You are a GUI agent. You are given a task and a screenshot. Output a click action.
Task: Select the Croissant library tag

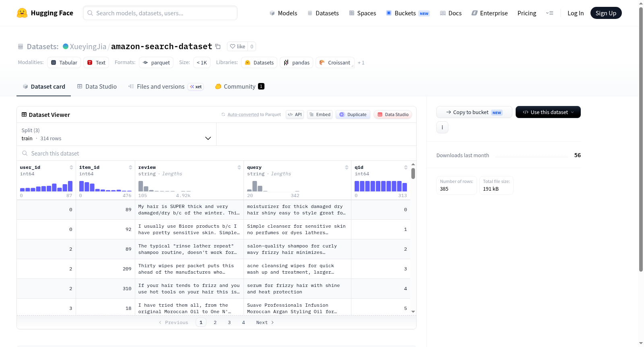coord(335,62)
